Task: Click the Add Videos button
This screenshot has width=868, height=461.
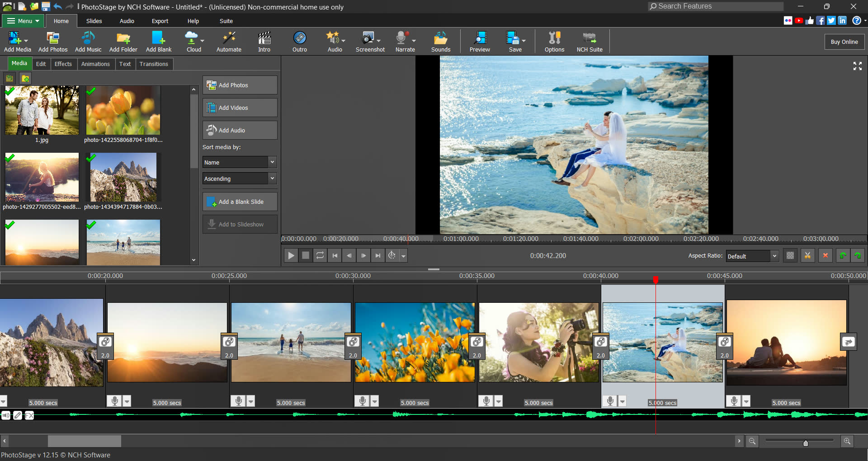Action: [240, 108]
